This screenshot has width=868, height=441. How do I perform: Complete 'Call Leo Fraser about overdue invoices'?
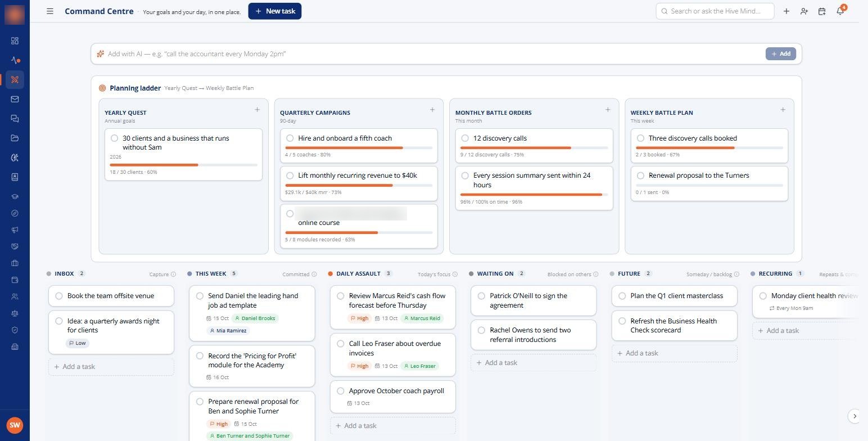341,344
